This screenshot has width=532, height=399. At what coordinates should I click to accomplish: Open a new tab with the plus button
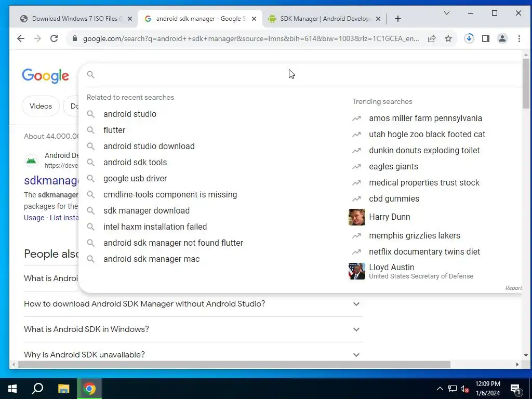tap(398, 19)
